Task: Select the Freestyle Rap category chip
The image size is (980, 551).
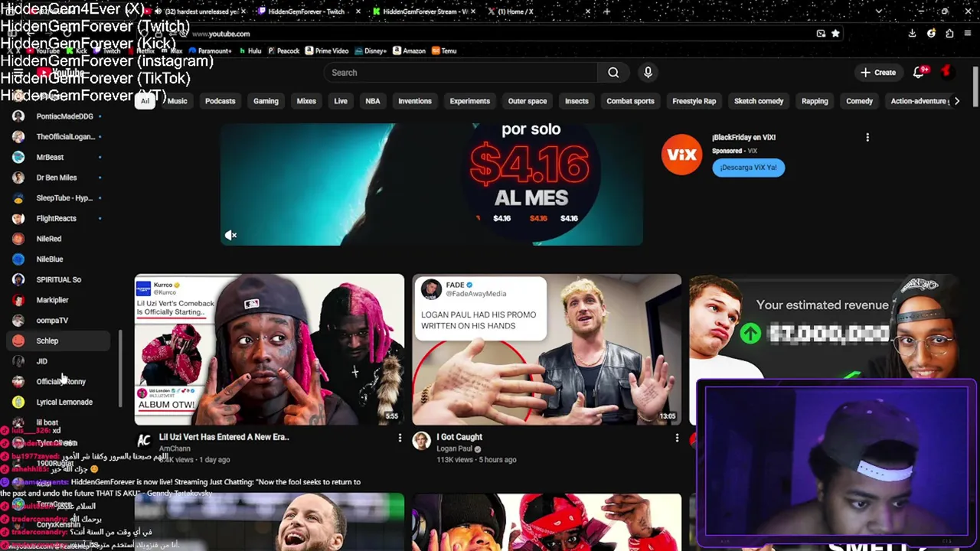Action: pyautogui.click(x=694, y=101)
